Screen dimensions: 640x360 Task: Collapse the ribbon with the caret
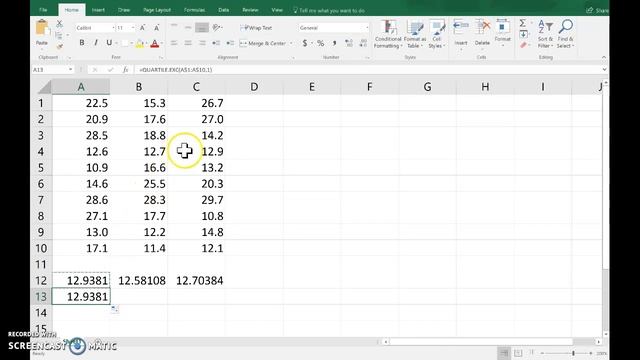(x=604, y=58)
